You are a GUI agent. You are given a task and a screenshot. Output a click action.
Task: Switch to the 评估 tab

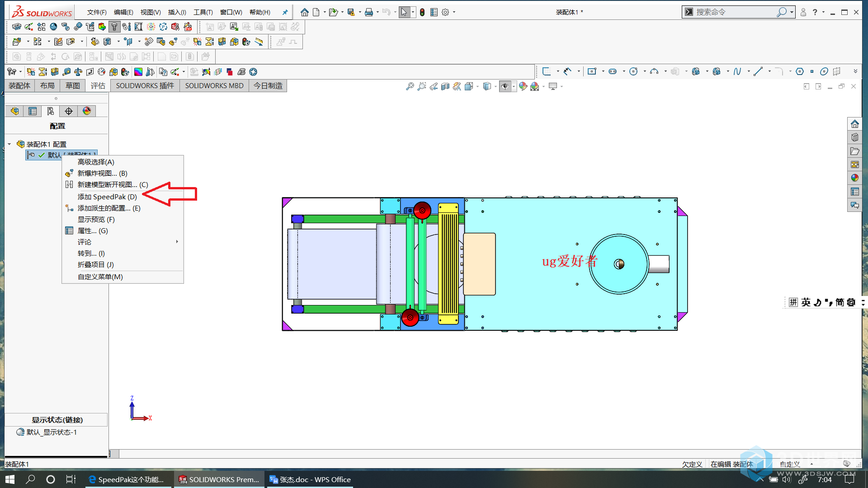[x=98, y=85]
